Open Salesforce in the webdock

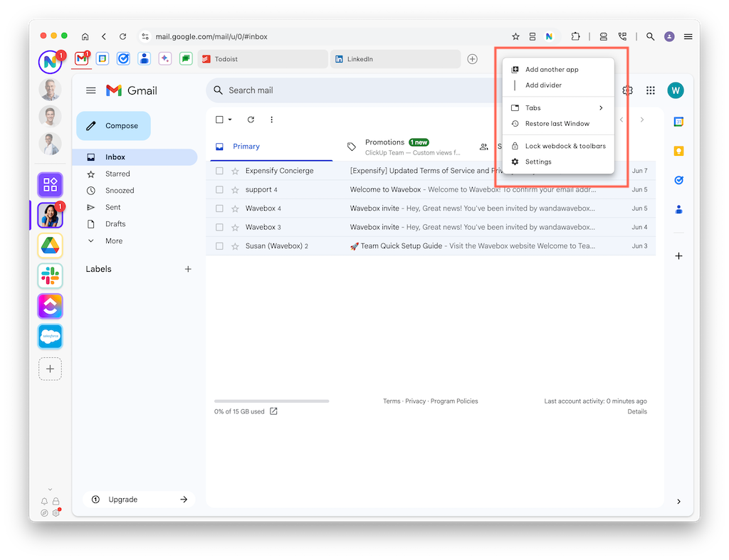point(51,336)
